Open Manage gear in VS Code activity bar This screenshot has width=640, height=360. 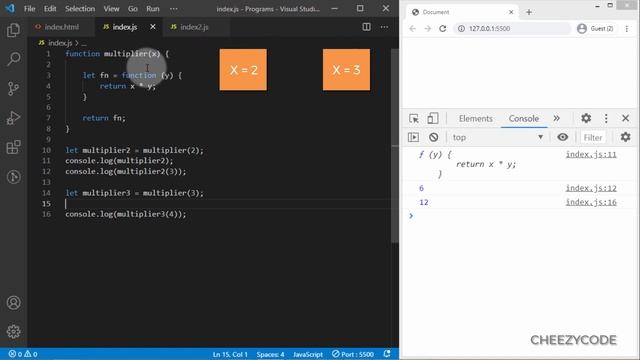(x=13, y=331)
